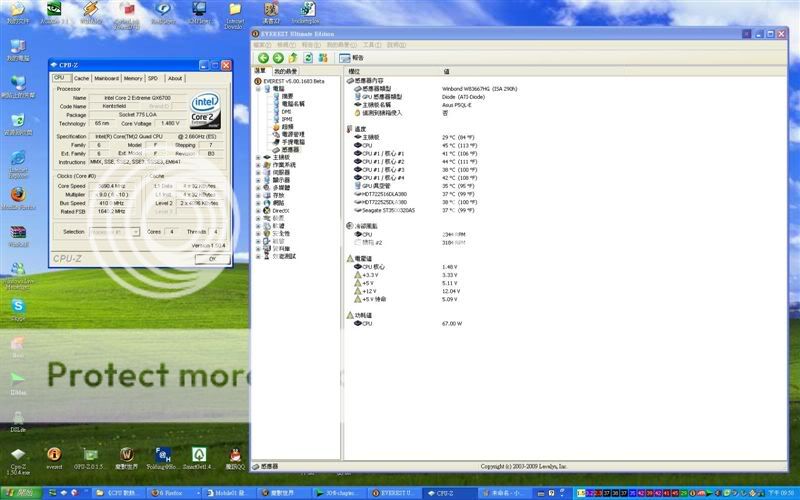The height and width of the screenshot is (500, 800).
Task: Select the Sensor item in EVEREST tree
Action: point(291,149)
